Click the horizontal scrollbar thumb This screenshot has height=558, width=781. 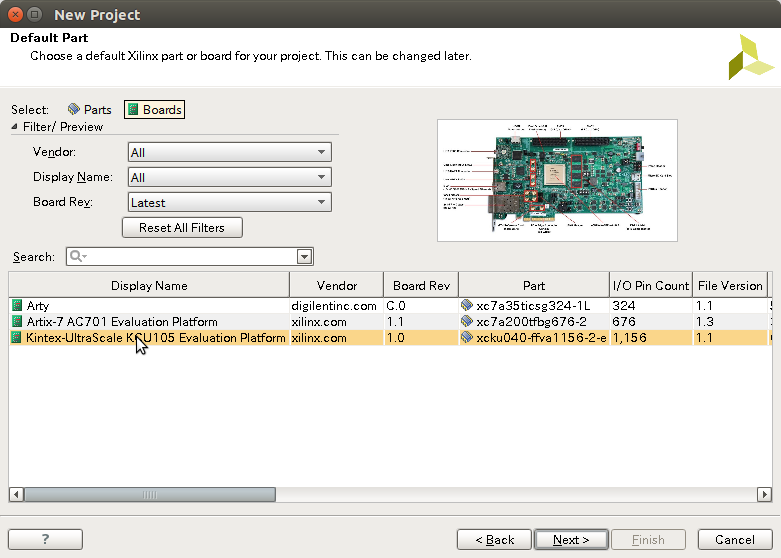click(x=150, y=494)
